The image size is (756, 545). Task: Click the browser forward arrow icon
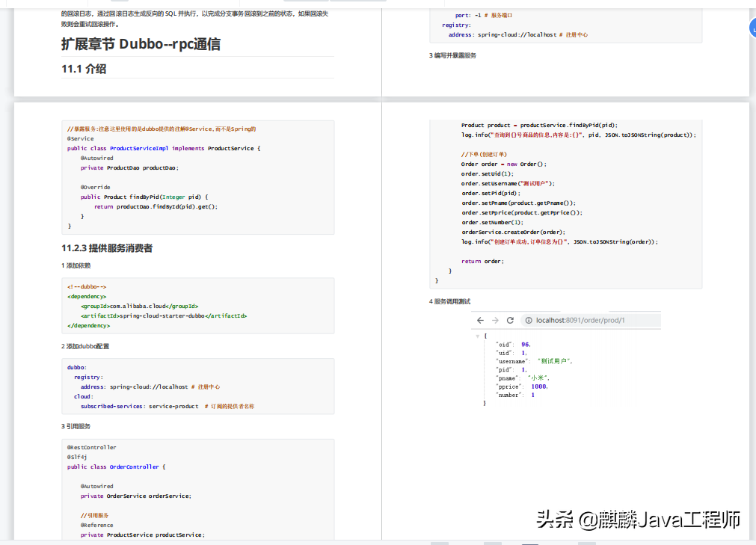click(x=495, y=321)
